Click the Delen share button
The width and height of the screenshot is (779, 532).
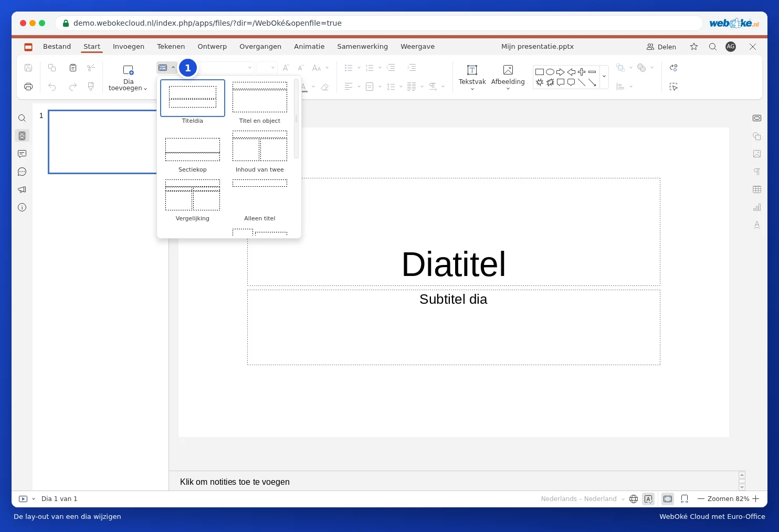(661, 47)
